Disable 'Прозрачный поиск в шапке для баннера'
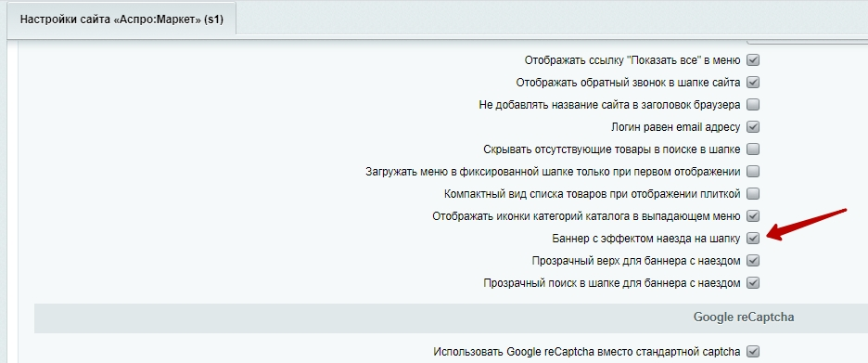868x363 pixels. pos(753,283)
